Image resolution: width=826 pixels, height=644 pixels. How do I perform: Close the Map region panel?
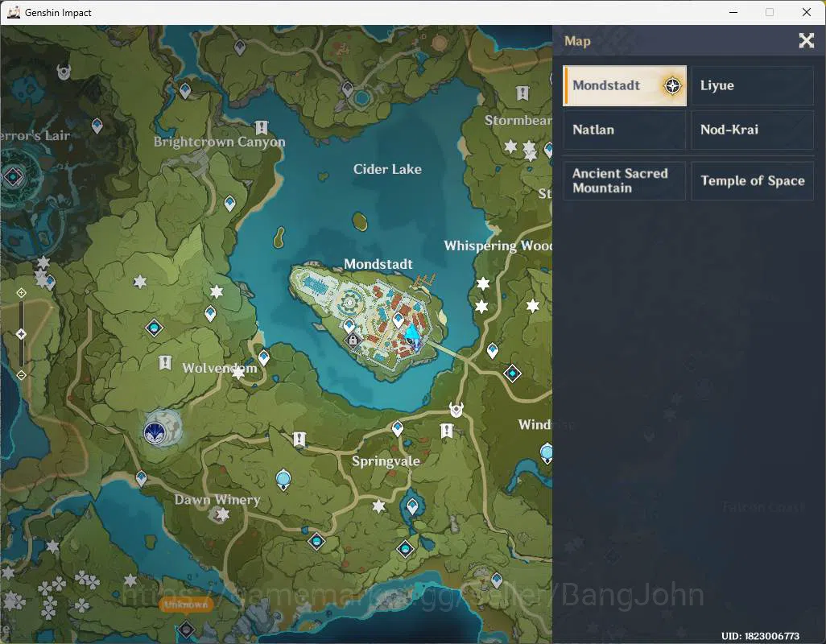806,40
